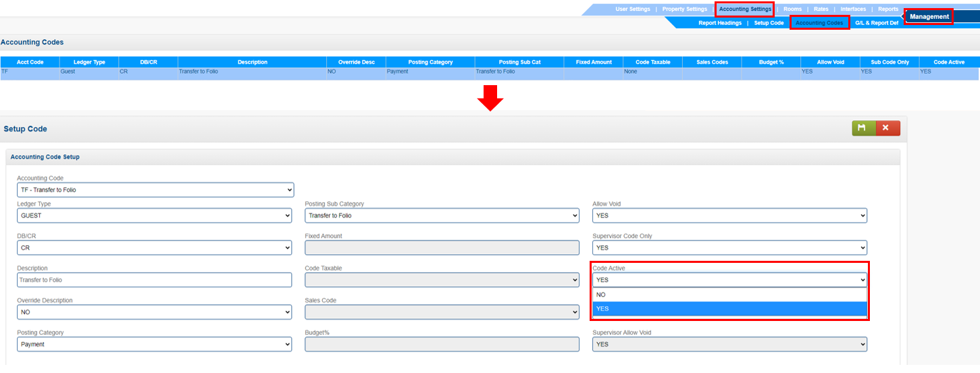Choose YES in Code Active list
The width and height of the screenshot is (980, 373).
[x=729, y=309]
